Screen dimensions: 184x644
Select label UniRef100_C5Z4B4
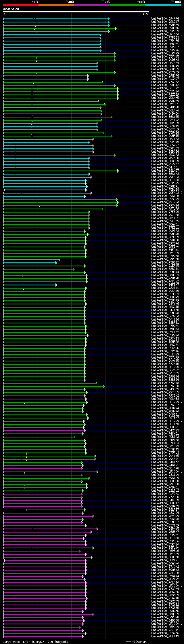tap(165, 63)
